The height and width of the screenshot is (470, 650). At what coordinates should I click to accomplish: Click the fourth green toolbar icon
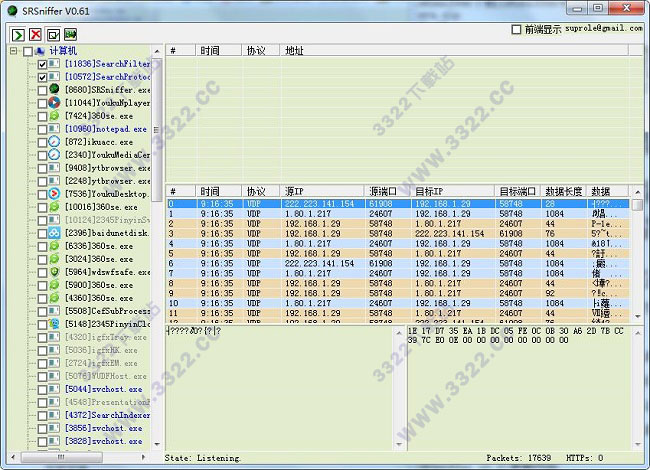click(71, 34)
